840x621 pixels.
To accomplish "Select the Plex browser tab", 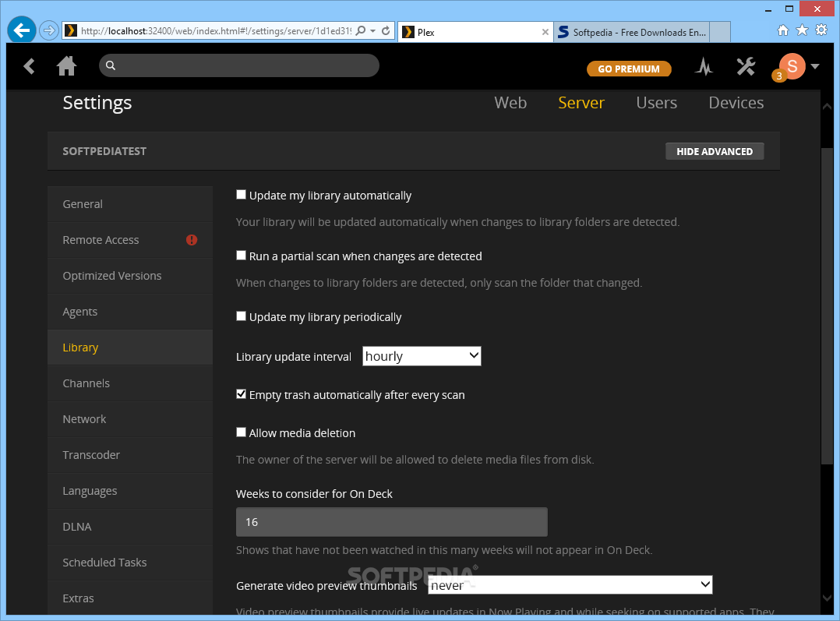I will [475, 32].
